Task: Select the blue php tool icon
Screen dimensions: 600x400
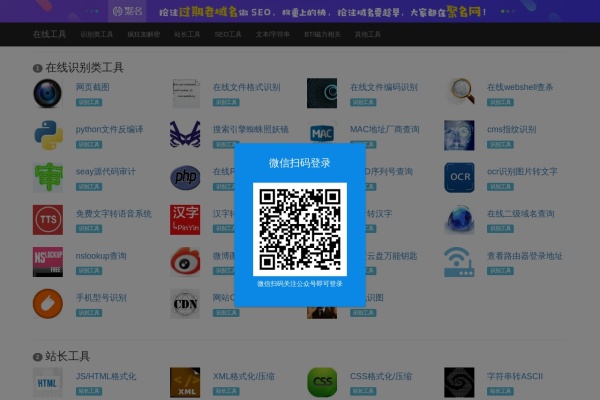Action: (185, 177)
